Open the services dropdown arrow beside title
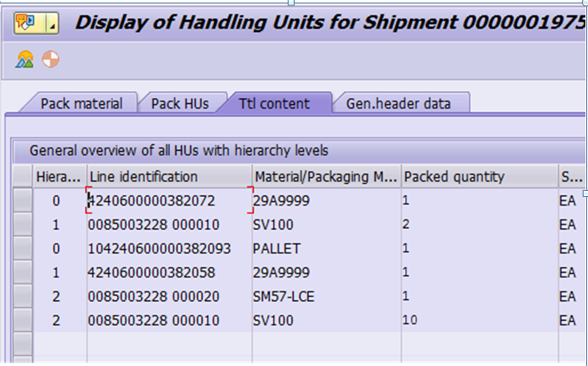This screenshot has width=588, height=366. pos(52,23)
